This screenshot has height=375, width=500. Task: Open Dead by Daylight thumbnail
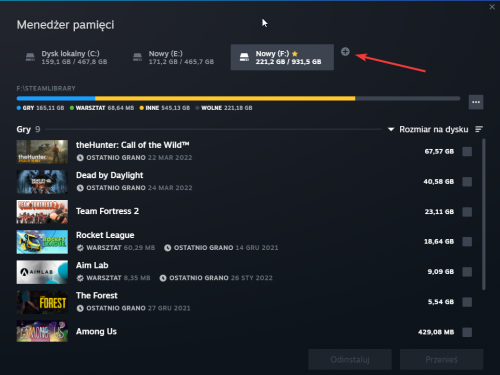coord(42,182)
